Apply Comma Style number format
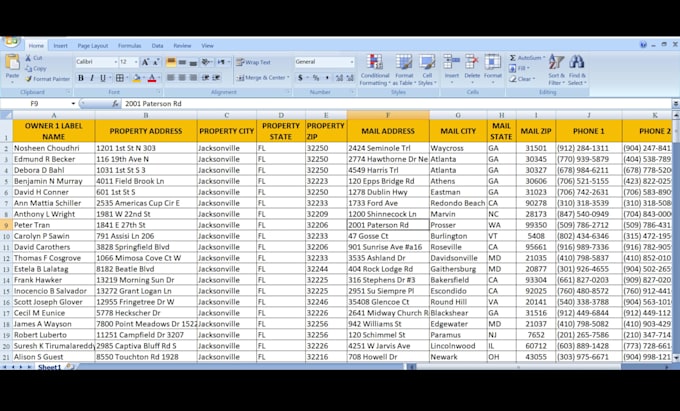 [327, 78]
